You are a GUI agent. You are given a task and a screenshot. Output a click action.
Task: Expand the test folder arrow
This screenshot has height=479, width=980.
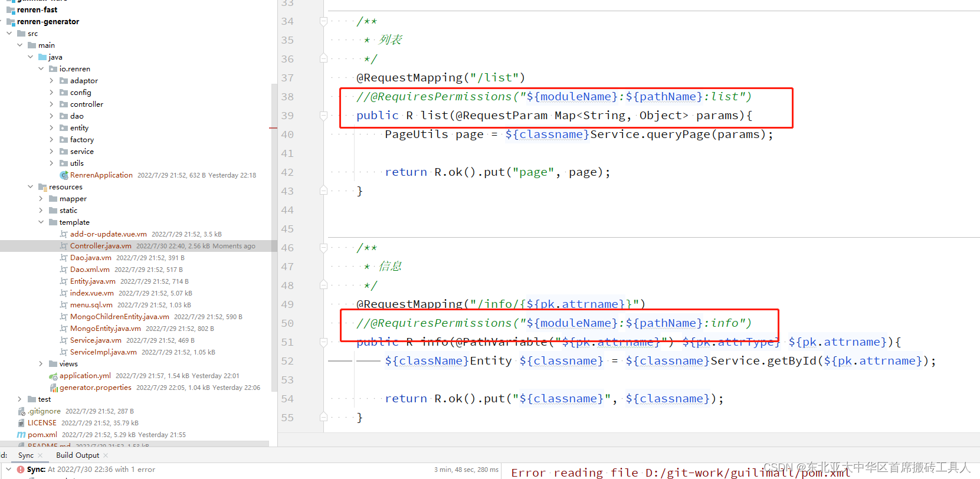point(20,399)
